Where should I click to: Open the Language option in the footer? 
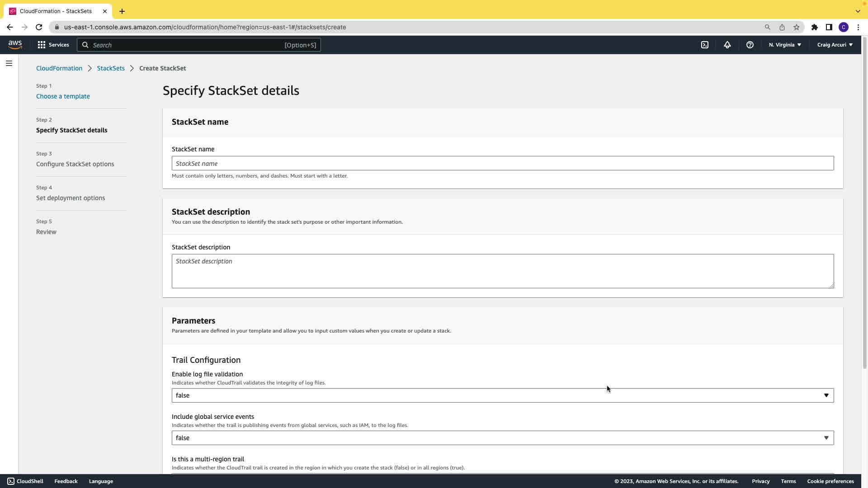click(x=101, y=481)
